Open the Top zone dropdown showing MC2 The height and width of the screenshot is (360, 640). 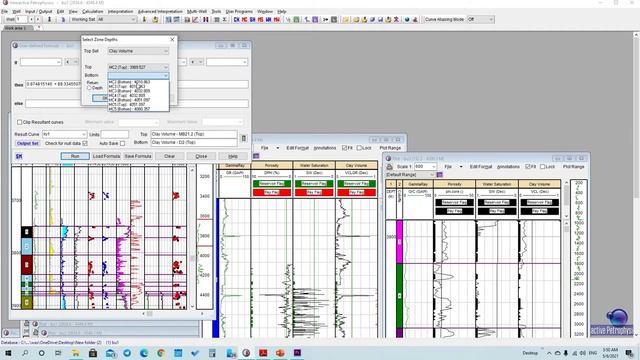click(x=138, y=67)
